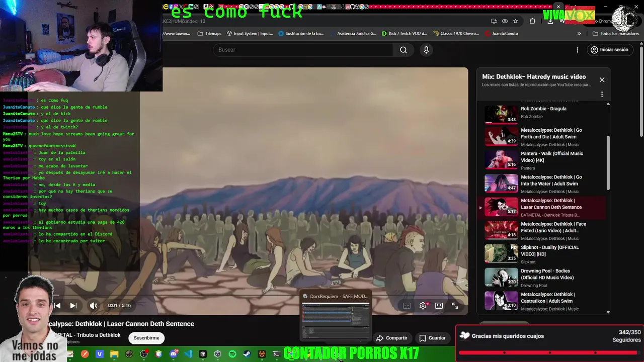Open the orange Postman-like taskbar icon
This screenshot has height=362, width=644.
click(x=85, y=354)
